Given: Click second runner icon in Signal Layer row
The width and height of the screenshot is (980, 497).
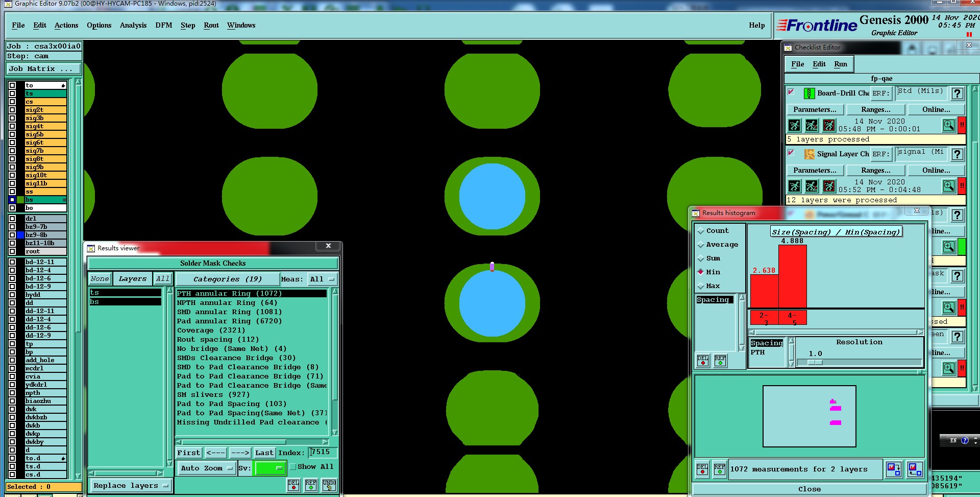Looking at the screenshot, I should 812,186.
